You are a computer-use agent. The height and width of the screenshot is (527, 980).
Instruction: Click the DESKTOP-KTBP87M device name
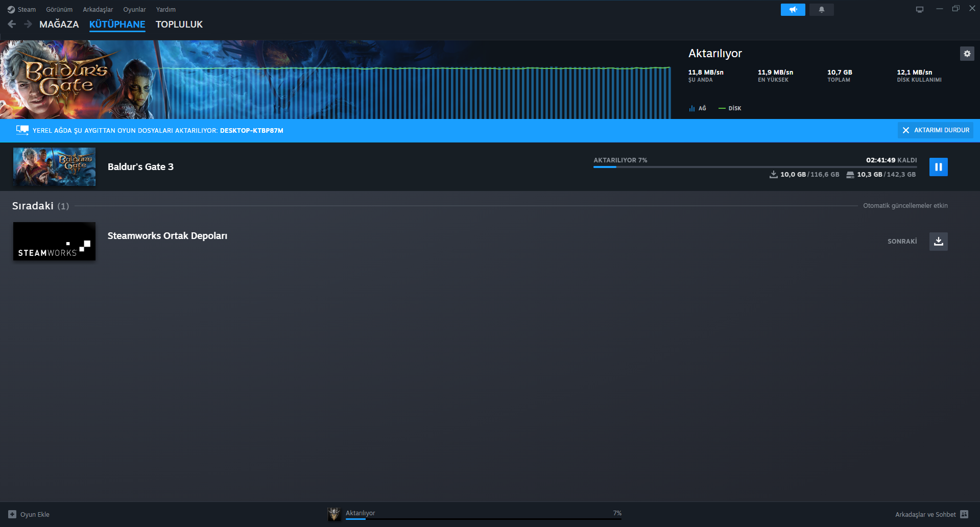tap(251, 131)
